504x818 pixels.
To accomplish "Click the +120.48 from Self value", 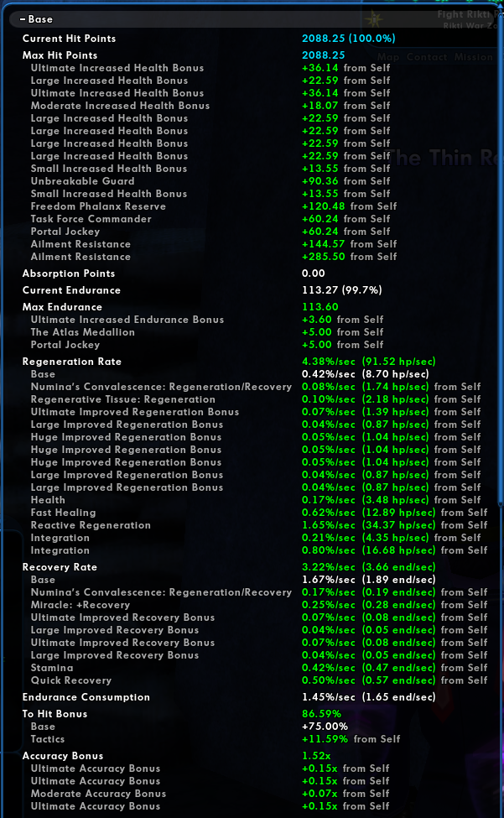I will point(349,206).
